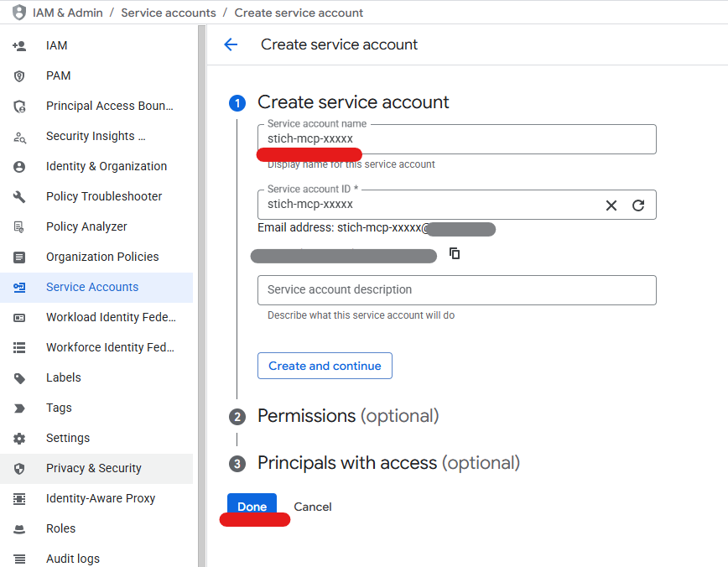Open Security Insights menu item
Viewport: 728px width, 567px height.
pos(96,136)
